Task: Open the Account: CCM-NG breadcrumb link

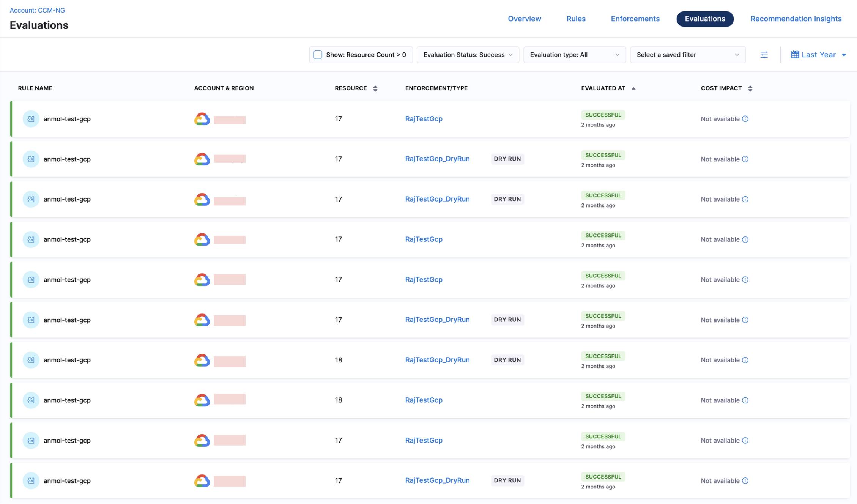Action: 37,10
